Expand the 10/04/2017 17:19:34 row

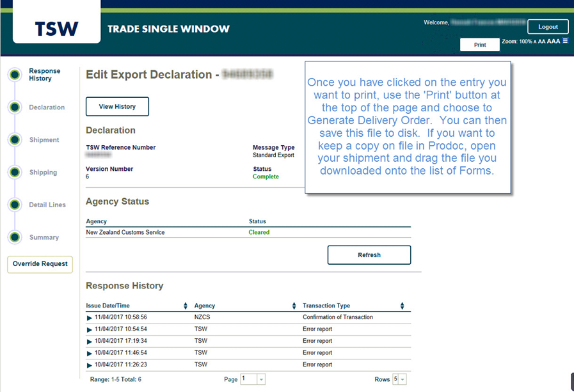(x=89, y=341)
